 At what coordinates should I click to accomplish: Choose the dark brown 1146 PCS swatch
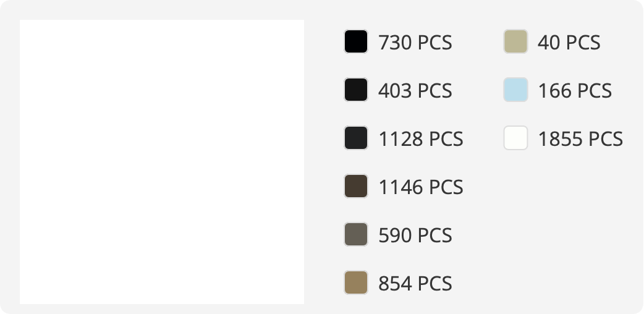pyautogui.click(x=355, y=186)
